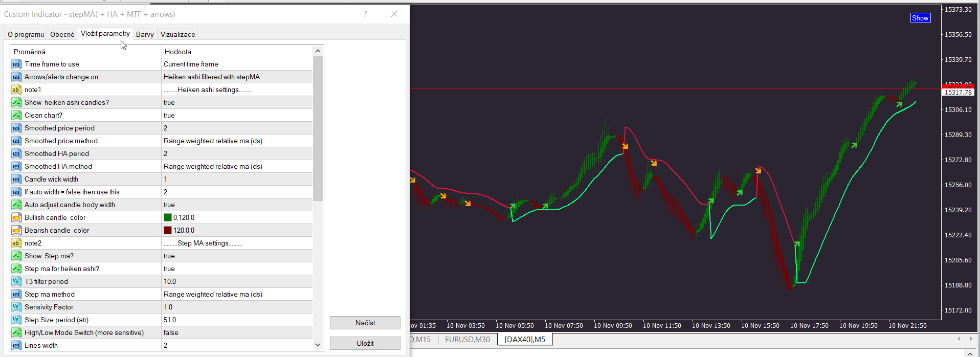The image size is (980, 357).
Task: Toggle Step ma for heiken ashi value
Action: (x=237, y=269)
